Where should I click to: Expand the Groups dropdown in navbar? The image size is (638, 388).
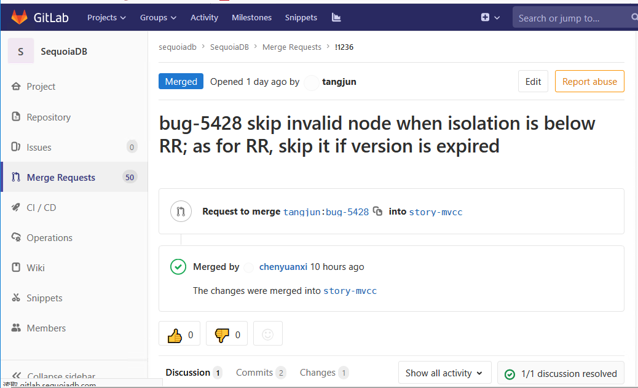point(158,17)
